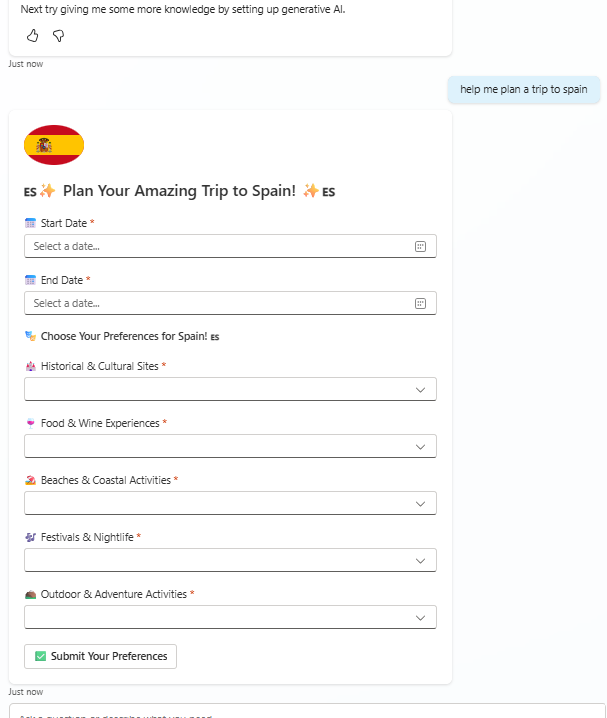The height and width of the screenshot is (718, 607).
Task: Open the Beaches & Coastal Activities dropdown
Action: coord(230,503)
